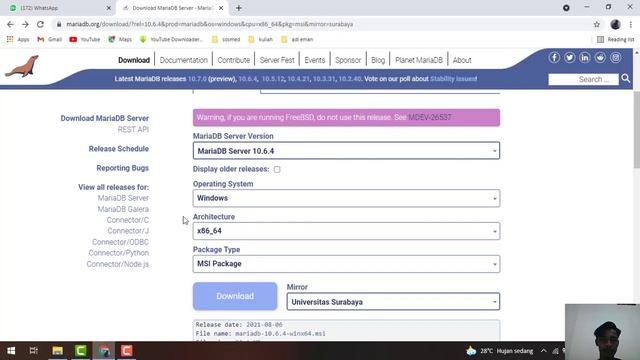Toggle Display older releases checkbox

[277, 169]
